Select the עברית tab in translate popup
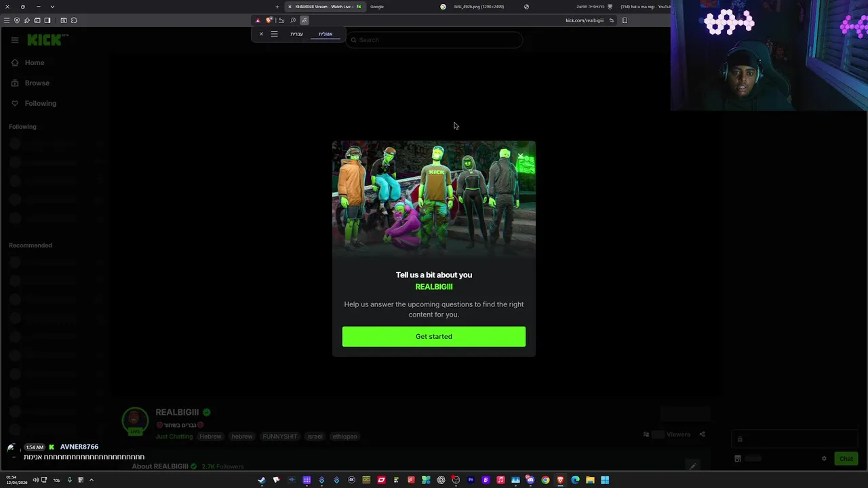 (x=296, y=34)
